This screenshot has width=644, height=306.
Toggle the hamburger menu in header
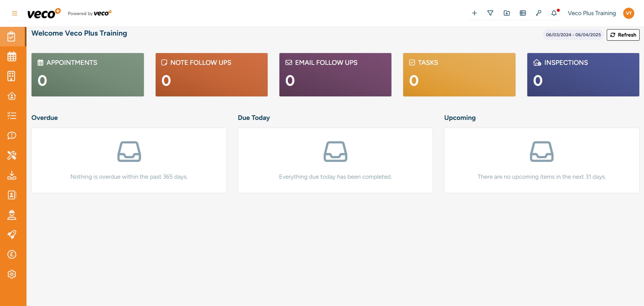14,13
